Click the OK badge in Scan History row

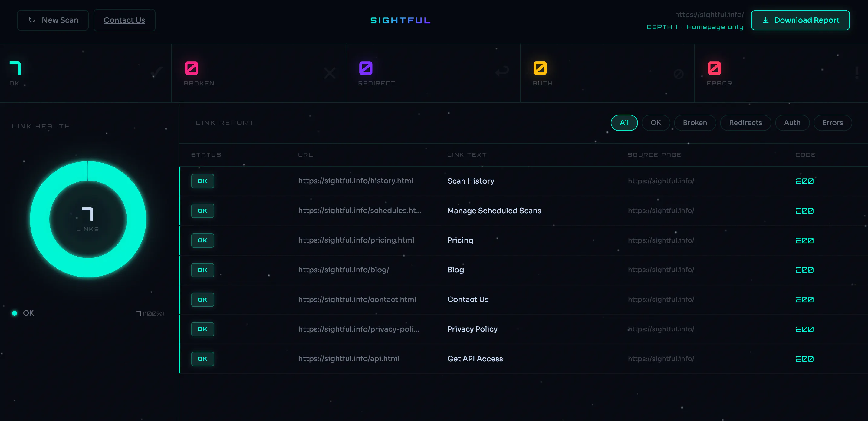click(x=202, y=181)
